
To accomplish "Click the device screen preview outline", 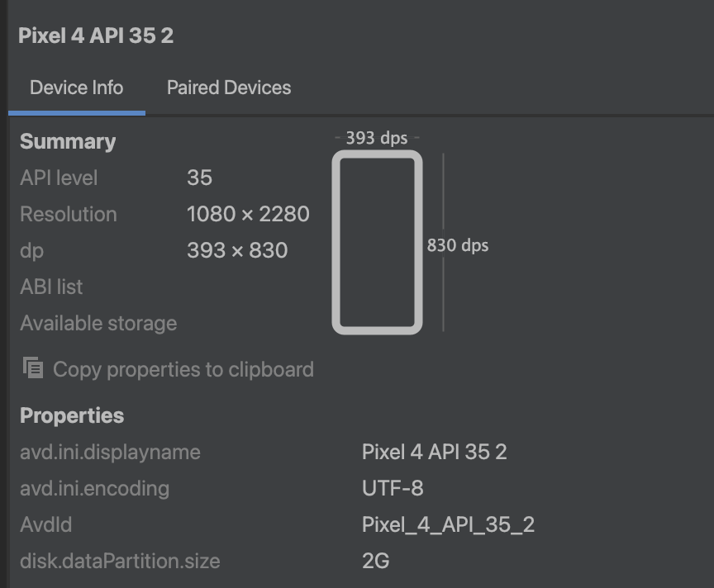I will (378, 242).
